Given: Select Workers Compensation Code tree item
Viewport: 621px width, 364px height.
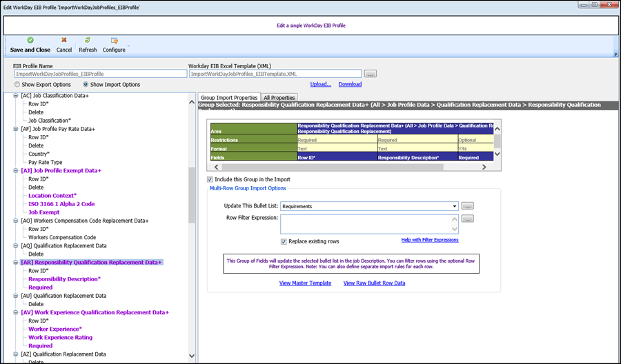Looking at the screenshot, I should pos(62,237).
